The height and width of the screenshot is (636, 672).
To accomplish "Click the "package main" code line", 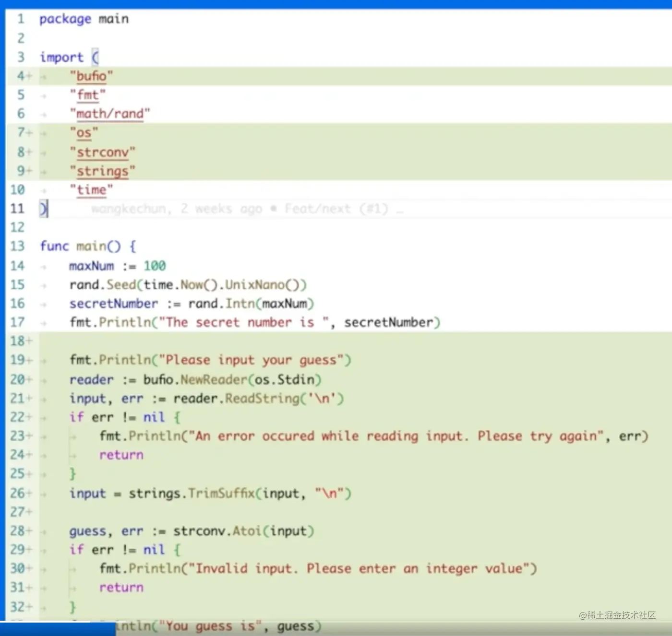I will tap(84, 19).
